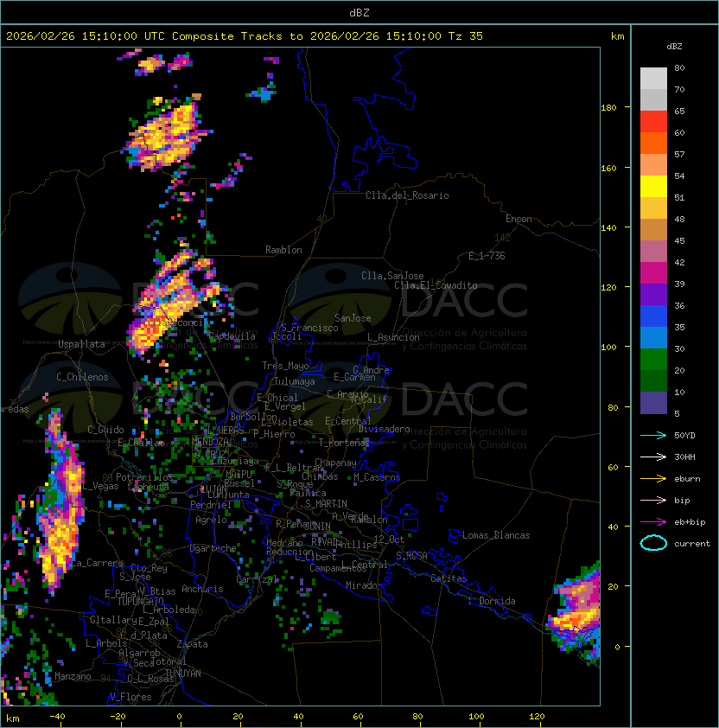Select the Capdevila map label
This screenshot has height=728, width=719.
pyautogui.click(x=232, y=336)
